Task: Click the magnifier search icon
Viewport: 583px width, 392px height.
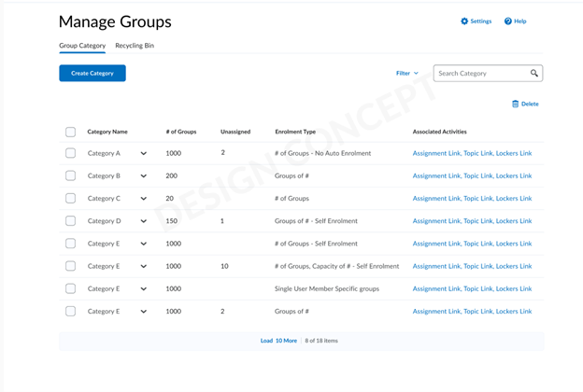Action: pyautogui.click(x=533, y=73)
